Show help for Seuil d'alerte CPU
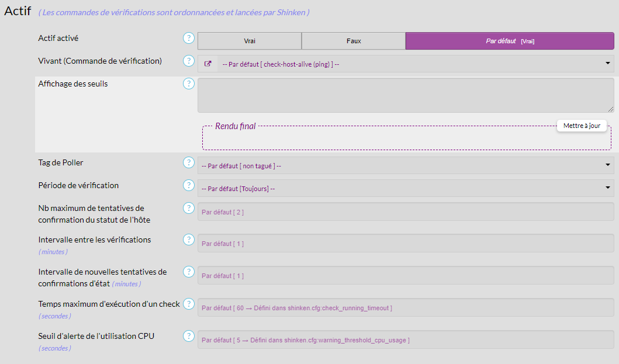 pos(188,336)
